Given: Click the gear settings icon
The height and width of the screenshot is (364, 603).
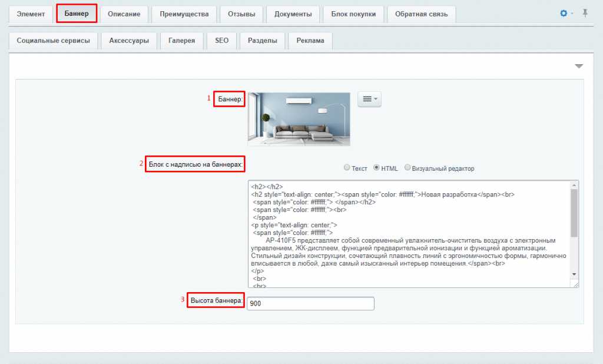Looking at the screenshot, I should point(564,13).
